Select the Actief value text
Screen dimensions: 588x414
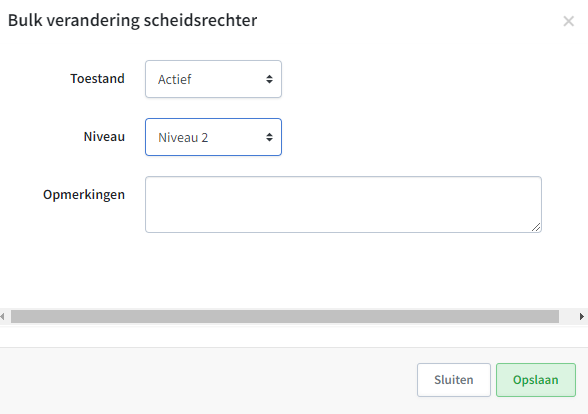coord(174,80)
